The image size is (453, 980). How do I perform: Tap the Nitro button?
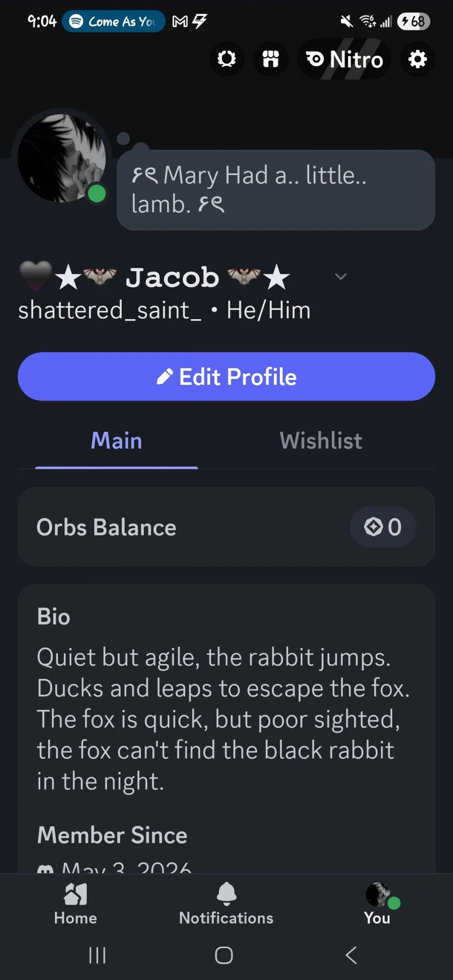click(x=344, y=59)
